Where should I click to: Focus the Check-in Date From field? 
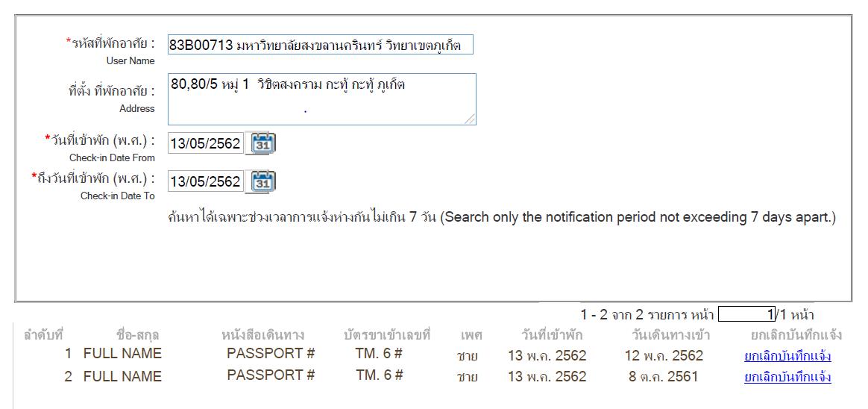(x=205, y=143)
